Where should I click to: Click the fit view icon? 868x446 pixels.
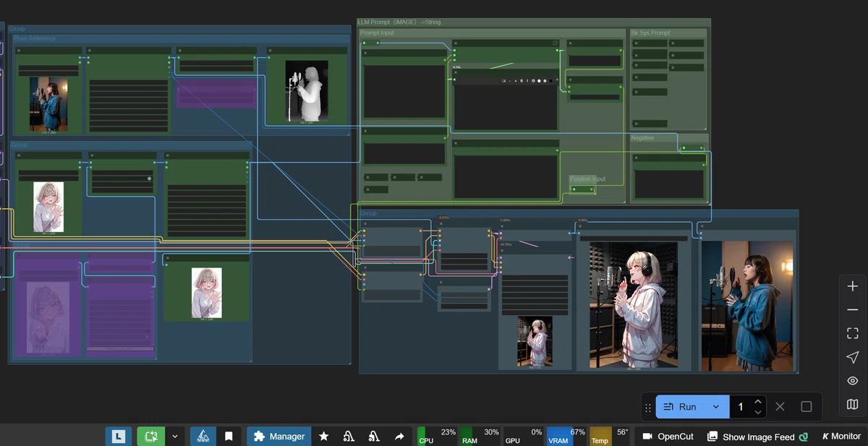[x=853, y=333]
